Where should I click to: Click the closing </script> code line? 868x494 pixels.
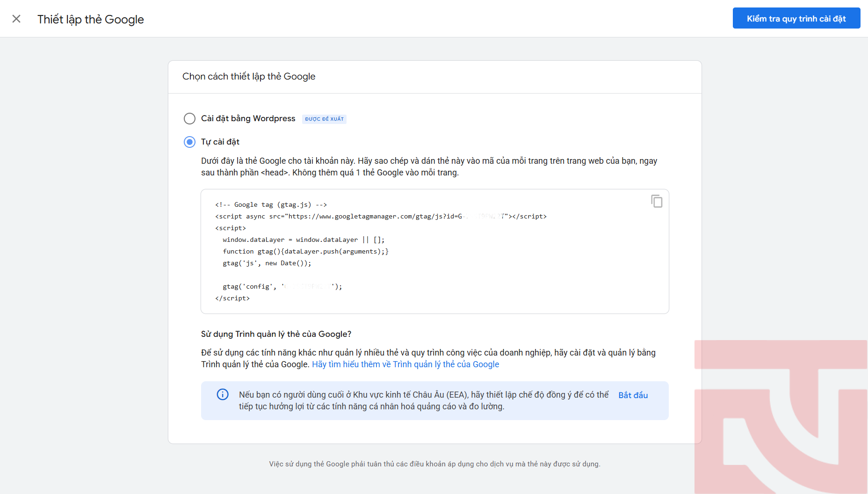point(232,298)
